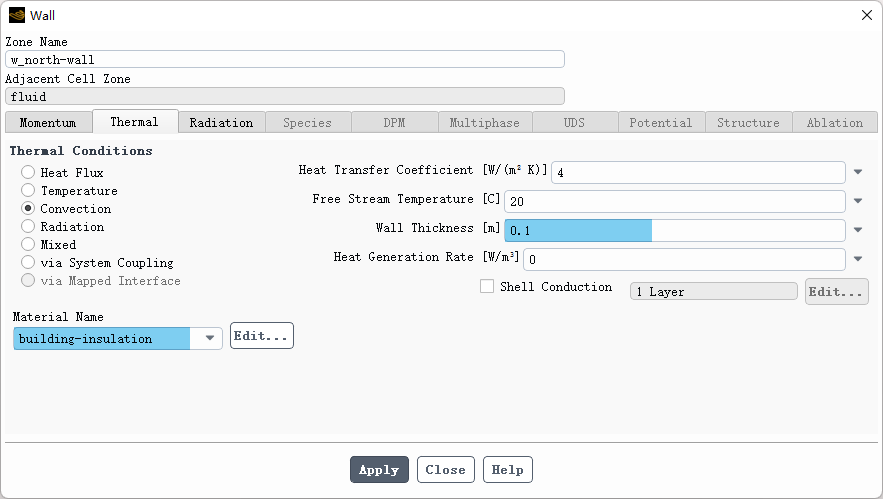The width and height of the screenshot is (883, 499).
Task: Expand the Heat Transfer Coefficient dropdown arrow
Action: coord(858,172)
